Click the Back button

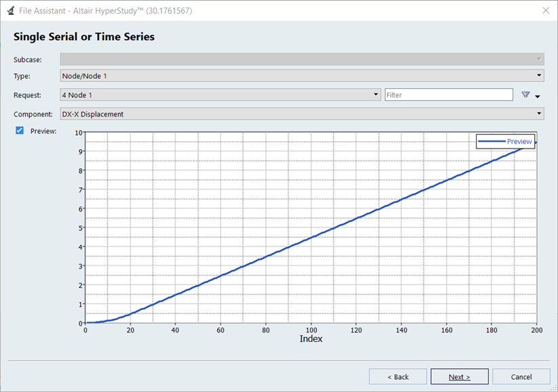pyautogui.click(x=398, y=376)
